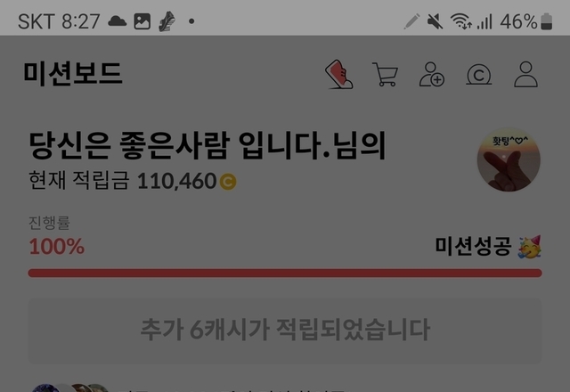Tap the gold coin next to 110,460
The width and height of the screenshot is (570, 392).
[x=228, y=182]
